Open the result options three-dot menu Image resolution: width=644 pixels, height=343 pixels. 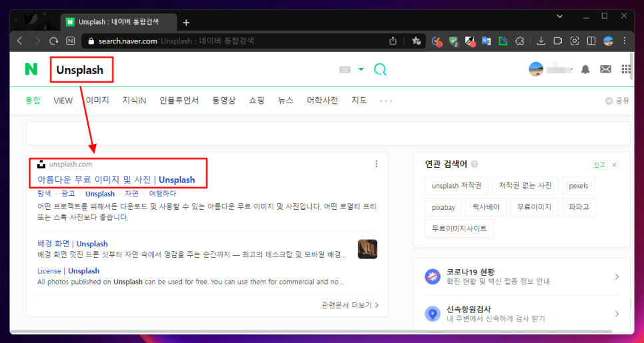tap(376, 164)
